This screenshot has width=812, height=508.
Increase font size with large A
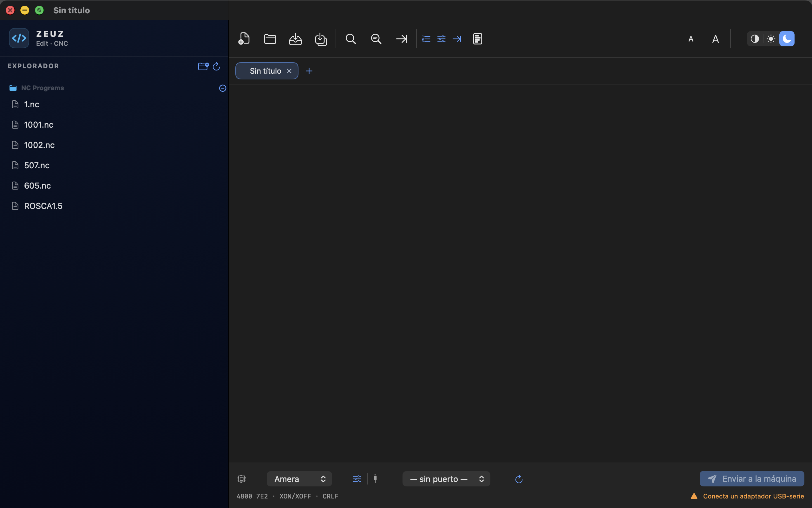pyautogui.click(x=715, y=39)
